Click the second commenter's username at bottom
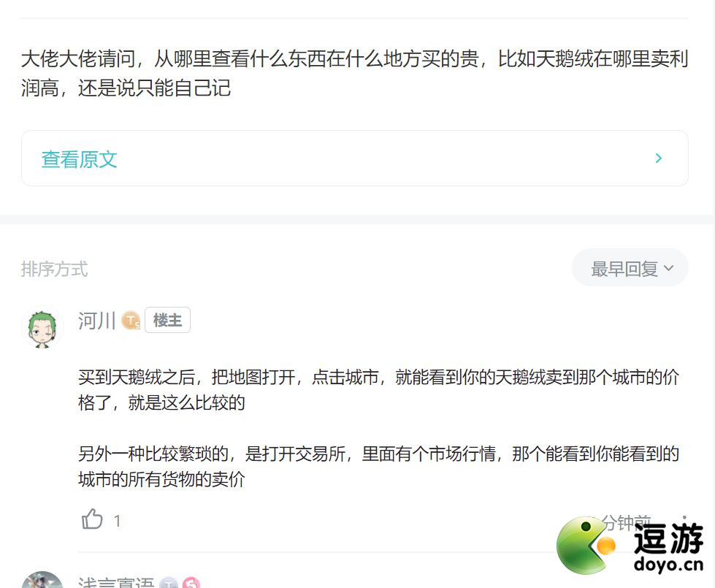Viewport: 715px width, 588px height. click(x=116, y=583)
